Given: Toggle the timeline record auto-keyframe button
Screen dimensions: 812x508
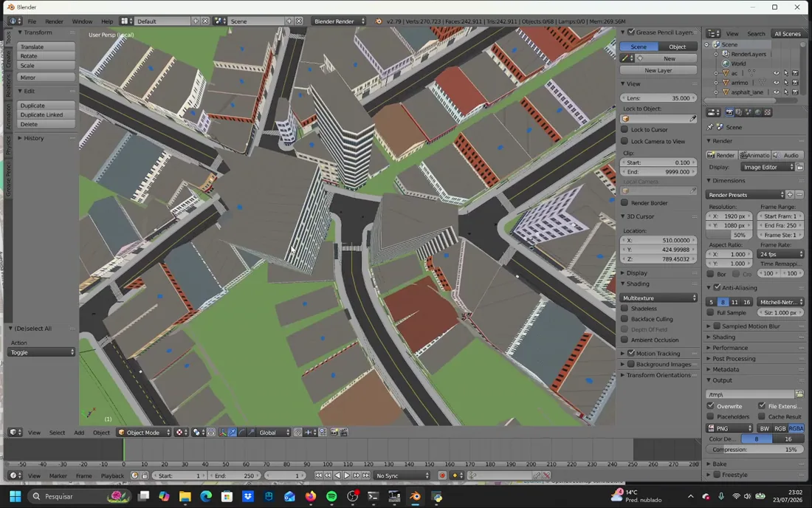Looking at the screenshot, I should pyautogui.click(x=442, y=476).
